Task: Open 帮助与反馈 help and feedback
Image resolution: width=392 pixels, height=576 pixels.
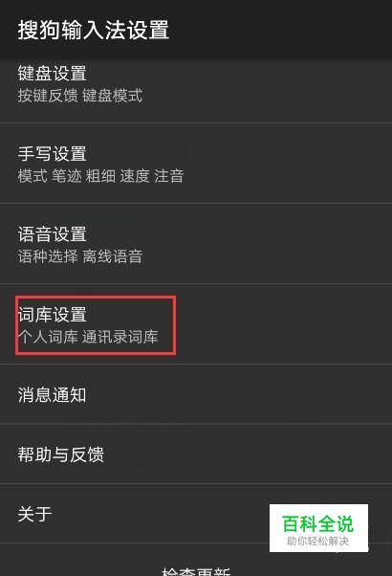Action: click(196, 454)
